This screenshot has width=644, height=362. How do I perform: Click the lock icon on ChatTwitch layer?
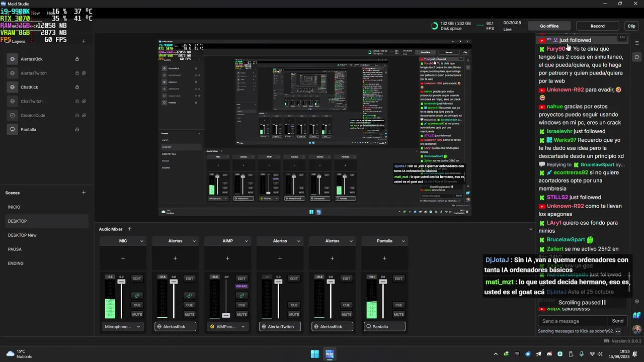click(77, 102)
